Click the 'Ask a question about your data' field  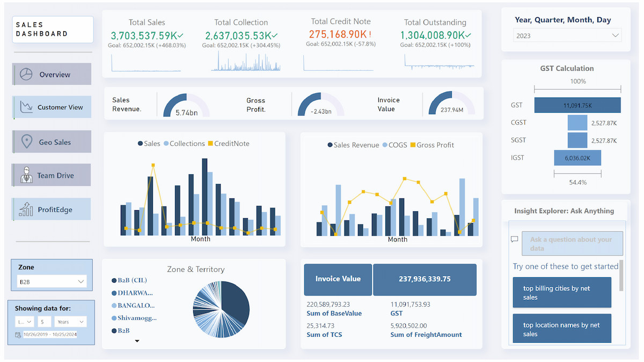572,243
